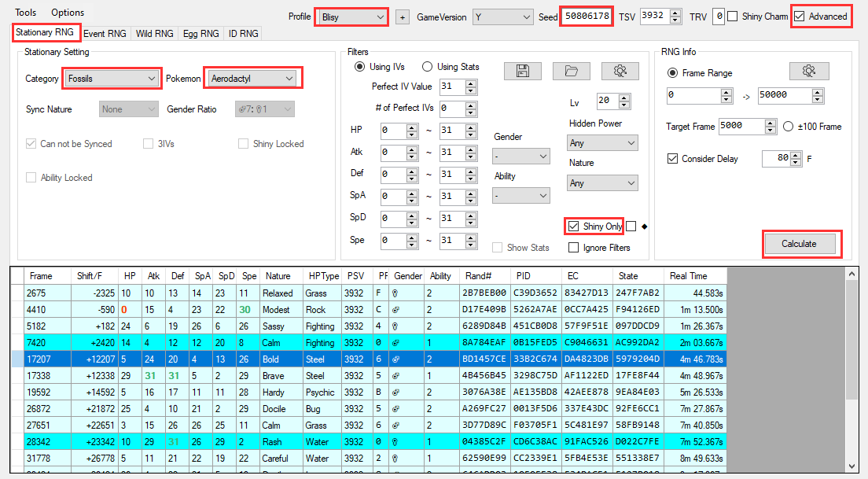Select the Using Stats radio button
Image resolution: width=868 pixels, height=479 pixels.
[x=427, y=66]
